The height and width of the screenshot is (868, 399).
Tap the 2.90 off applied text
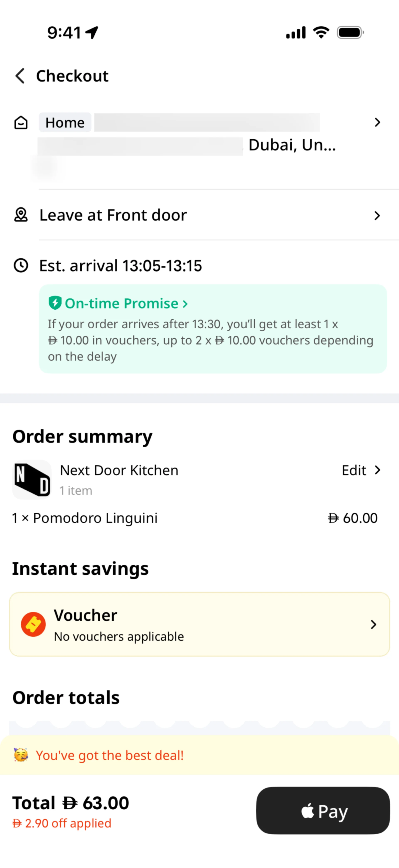[62, 823]
